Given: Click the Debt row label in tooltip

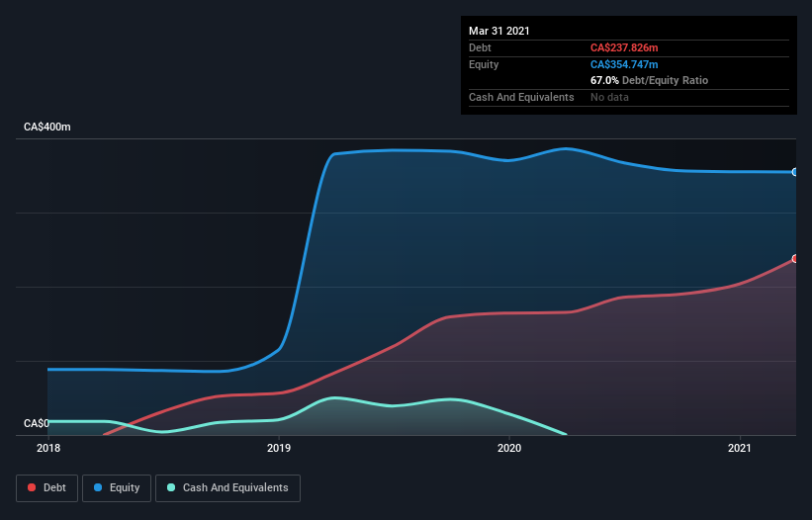Looking at the screenshot, I should coord(480,47).
